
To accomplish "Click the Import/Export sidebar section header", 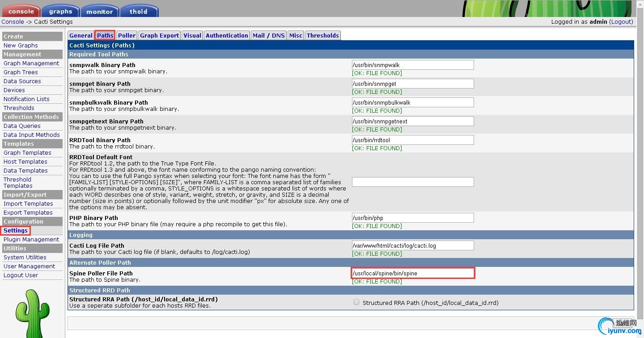I will click(x=32, y=194).
